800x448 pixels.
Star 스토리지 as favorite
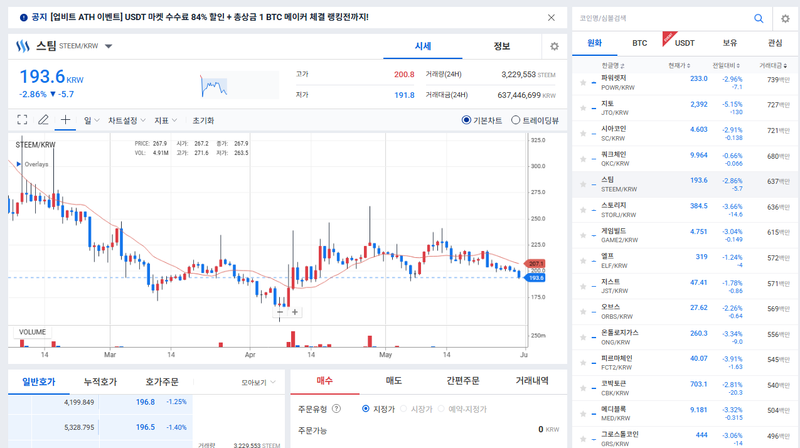point(583,210)
